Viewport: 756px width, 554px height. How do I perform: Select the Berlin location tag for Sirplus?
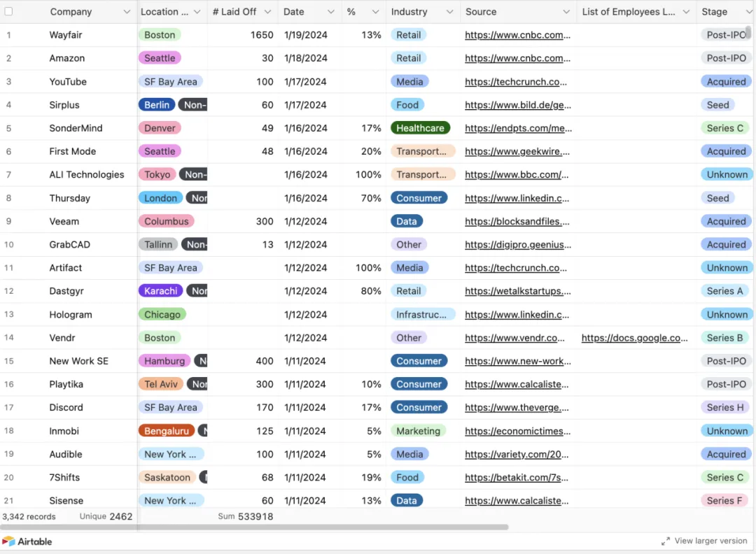[157, 105]
